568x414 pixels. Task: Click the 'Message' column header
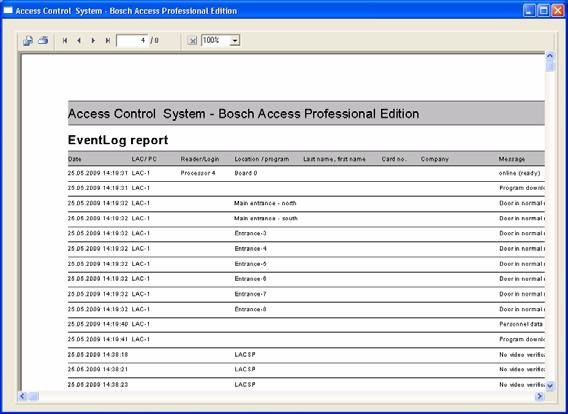click(512, 159)
